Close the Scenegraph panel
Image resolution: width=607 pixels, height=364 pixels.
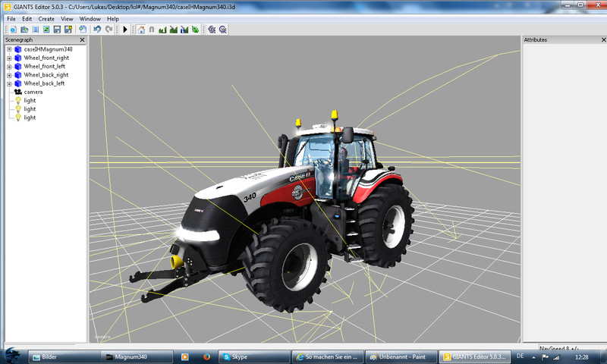[x=82, y=40]
